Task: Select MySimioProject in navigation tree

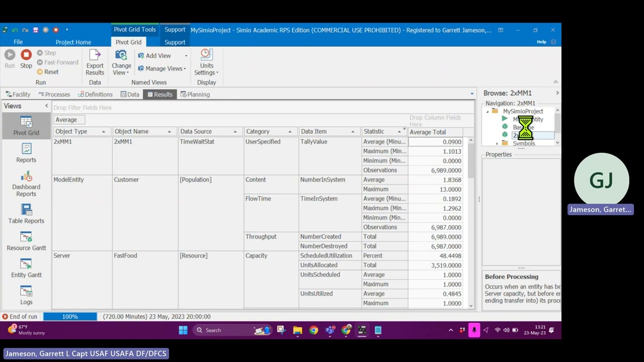Action: 523,112
